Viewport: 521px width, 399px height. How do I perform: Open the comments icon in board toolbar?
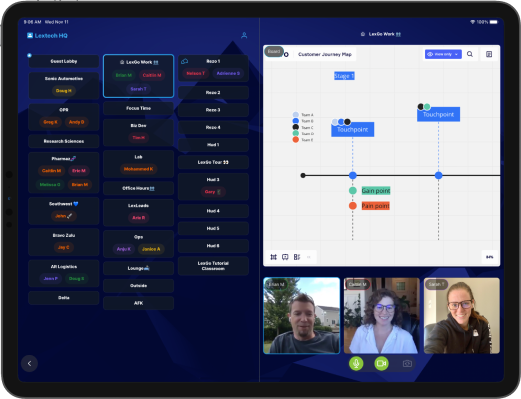(x=285, y=257)
